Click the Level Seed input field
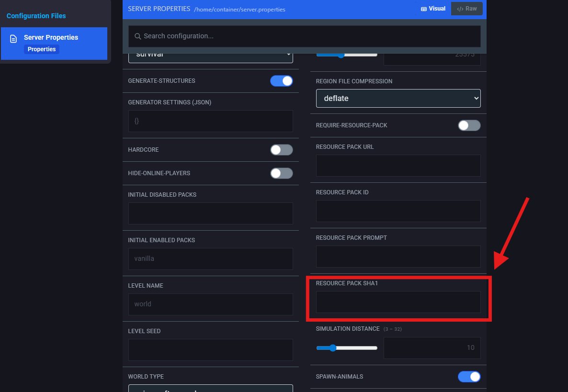The width and height of the screenshot is (568, 392). 210,350
